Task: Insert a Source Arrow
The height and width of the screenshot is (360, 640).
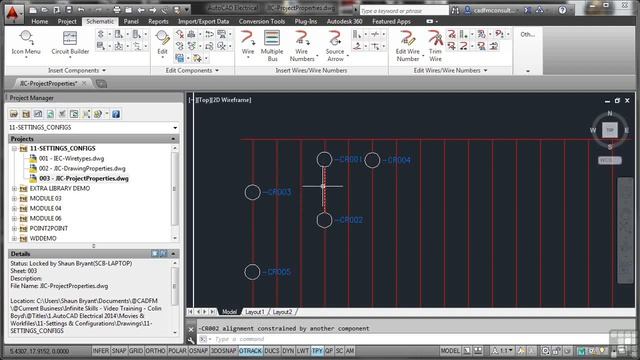Action: click(x=335, y=46)
